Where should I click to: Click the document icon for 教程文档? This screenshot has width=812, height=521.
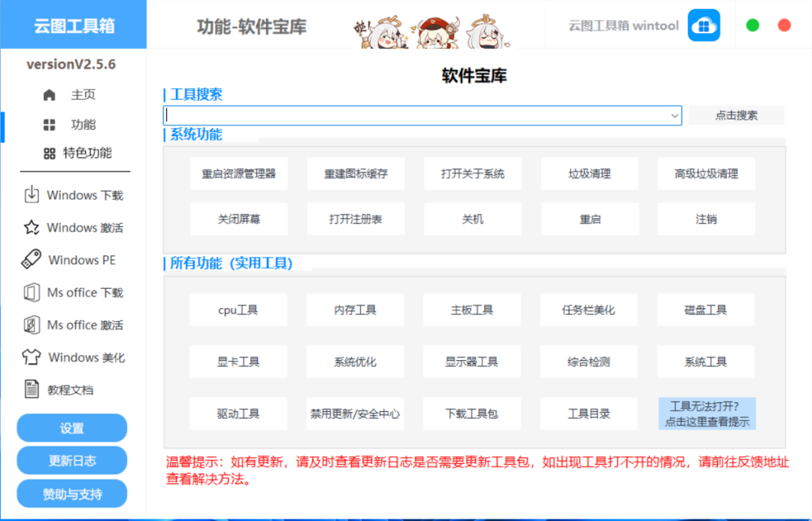click(32, 389)
